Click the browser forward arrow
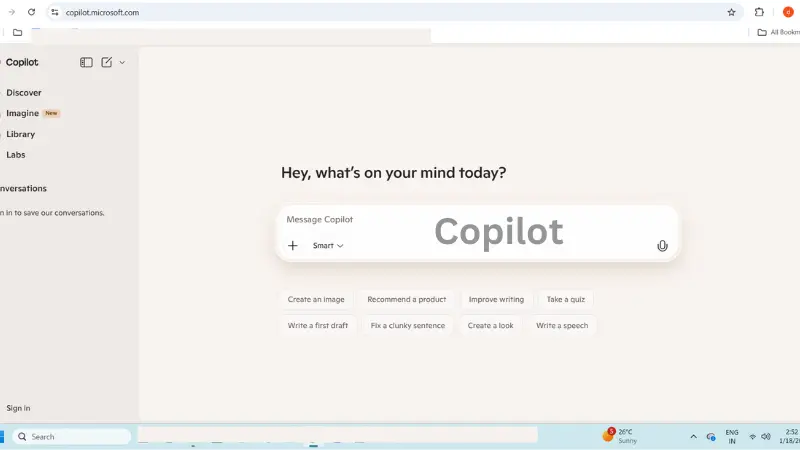The image size is (800, 450). [12, 12]
